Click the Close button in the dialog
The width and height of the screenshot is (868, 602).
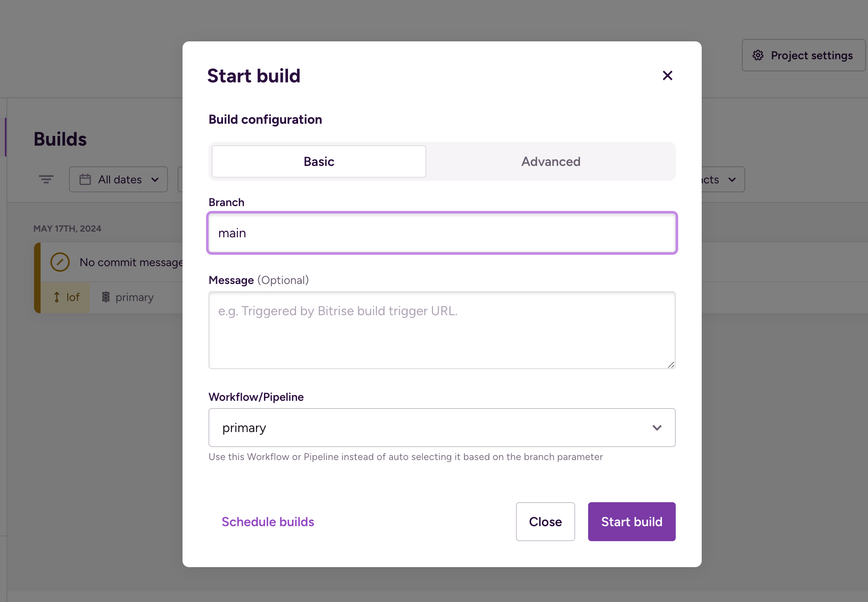[545, 521]
